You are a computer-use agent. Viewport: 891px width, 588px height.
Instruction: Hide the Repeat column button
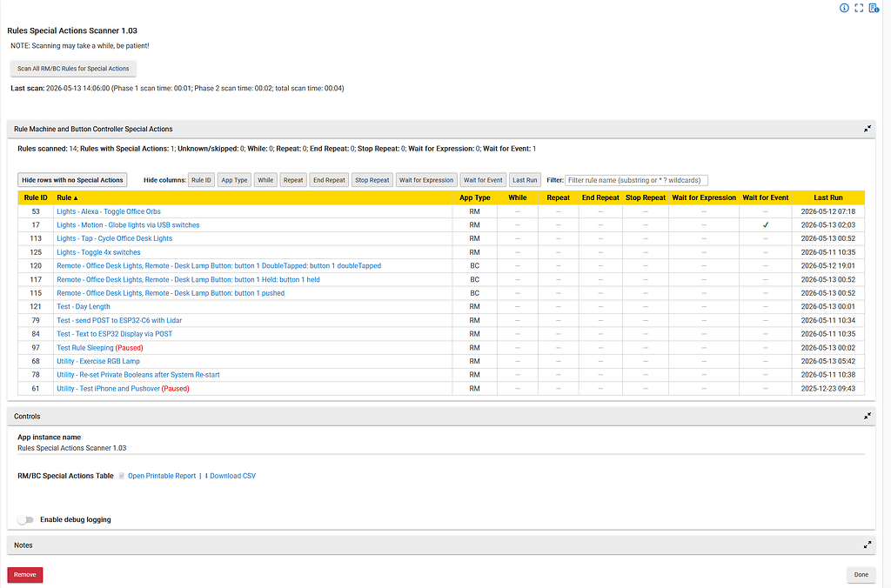pos(293,180)
